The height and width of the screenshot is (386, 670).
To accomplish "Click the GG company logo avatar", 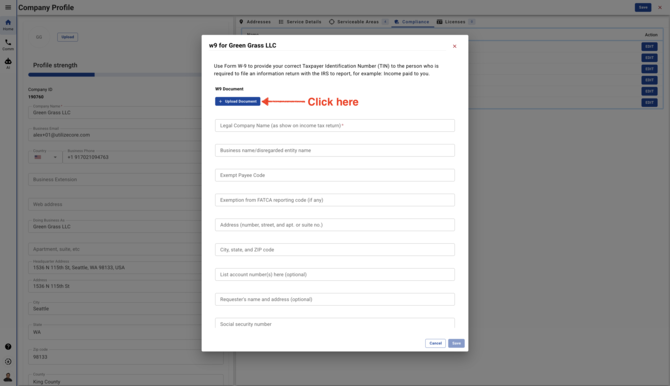I will (39, 37).
